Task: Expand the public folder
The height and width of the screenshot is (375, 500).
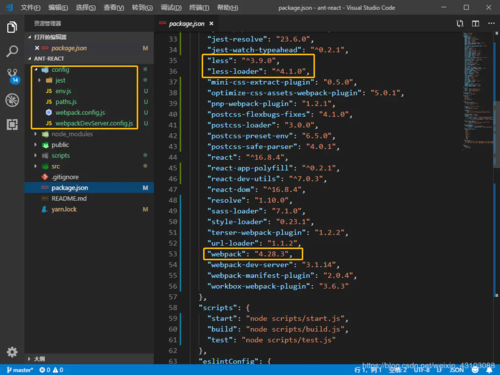Action: [x=35, y=145]
